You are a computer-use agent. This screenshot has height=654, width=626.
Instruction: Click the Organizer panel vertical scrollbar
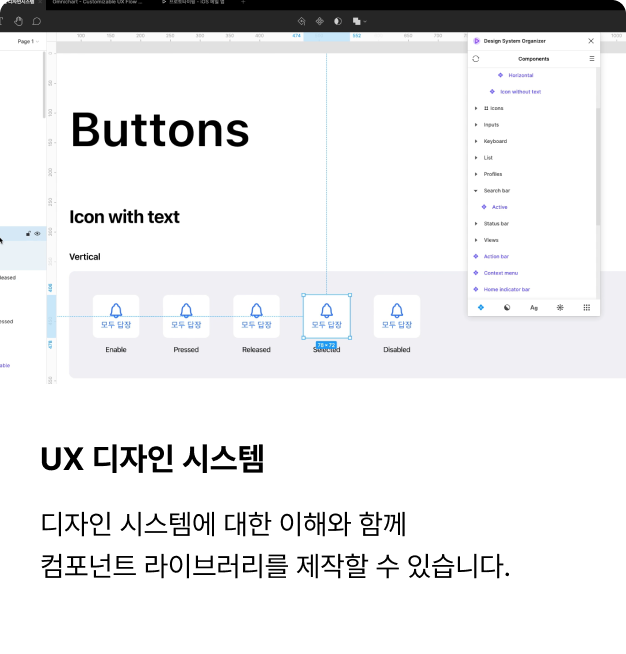point(598,167)
